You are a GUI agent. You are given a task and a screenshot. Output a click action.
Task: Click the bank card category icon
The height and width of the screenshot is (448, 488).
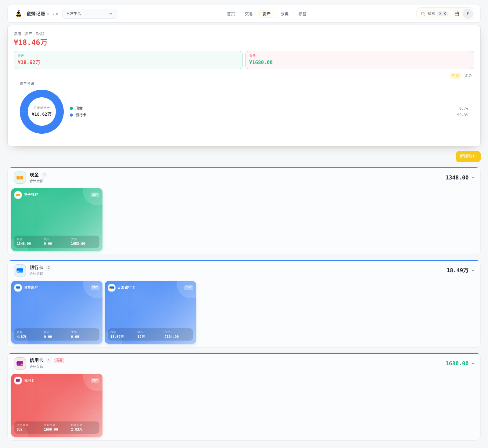[20, 270]
